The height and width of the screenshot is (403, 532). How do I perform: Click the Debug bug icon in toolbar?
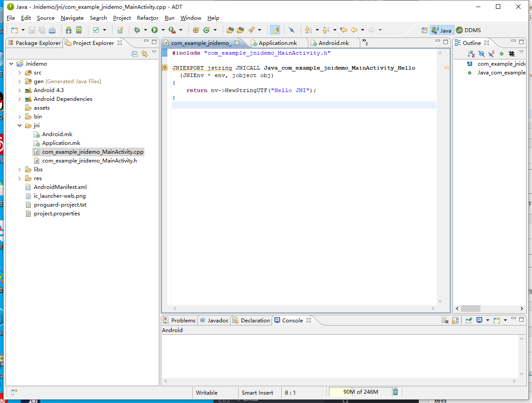point(137,30)
